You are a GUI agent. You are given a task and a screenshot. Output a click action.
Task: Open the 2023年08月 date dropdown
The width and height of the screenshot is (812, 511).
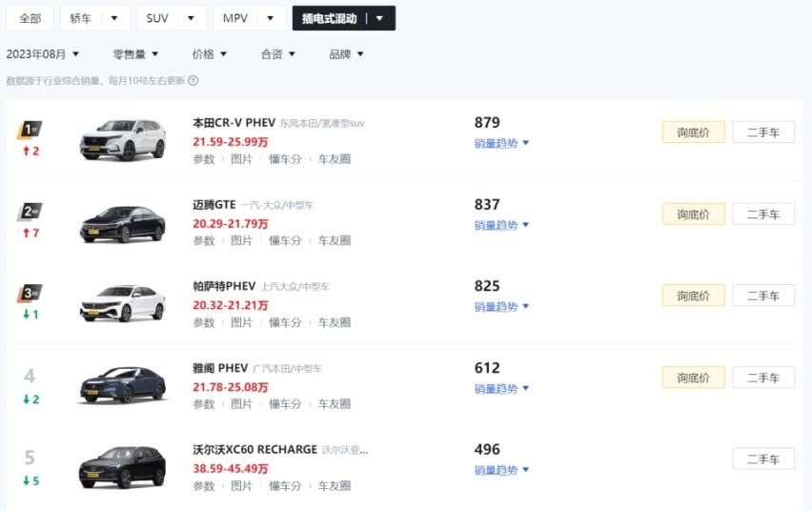(x=43, y=54)
